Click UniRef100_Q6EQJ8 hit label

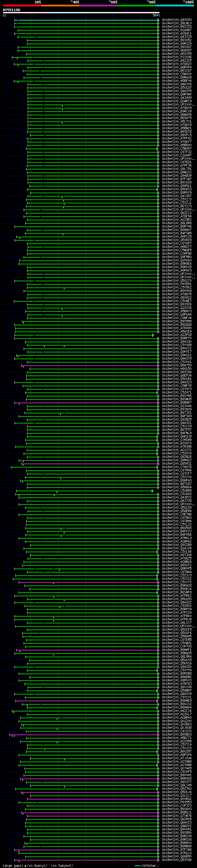pyautogui.click(x=177, y=436)
